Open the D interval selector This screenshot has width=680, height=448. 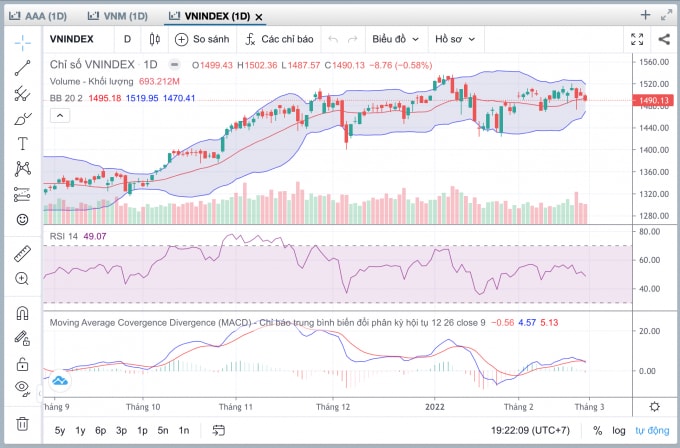coord(128,39)
